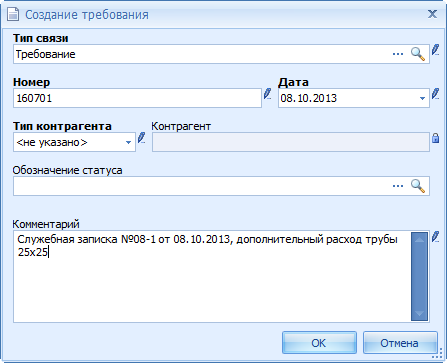The height and width of the screenshot is (363, 447).
Task: Click the magnifier icon in Тип связи field
Action: tap(418, 54)
